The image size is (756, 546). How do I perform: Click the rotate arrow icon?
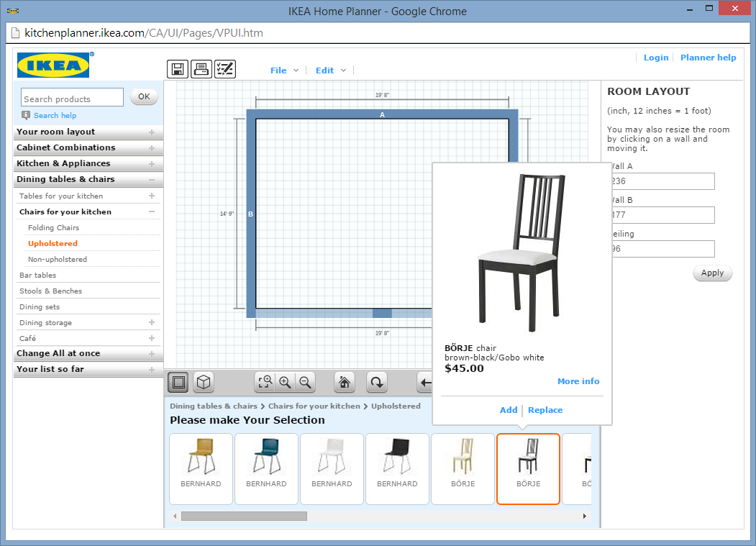[x=376, y=383]
